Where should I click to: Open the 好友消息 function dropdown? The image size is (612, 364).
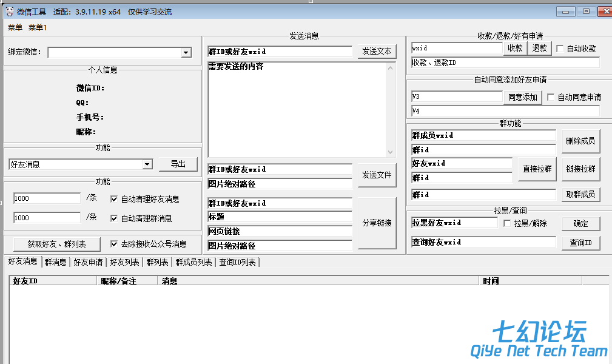pyautogui.click(x=147, y=164)
